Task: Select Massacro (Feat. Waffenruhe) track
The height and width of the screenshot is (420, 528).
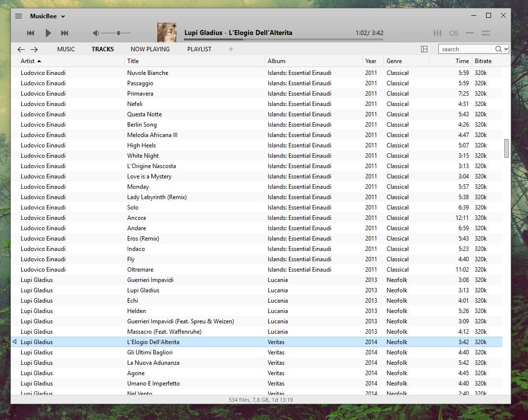Action: (256, 332)
